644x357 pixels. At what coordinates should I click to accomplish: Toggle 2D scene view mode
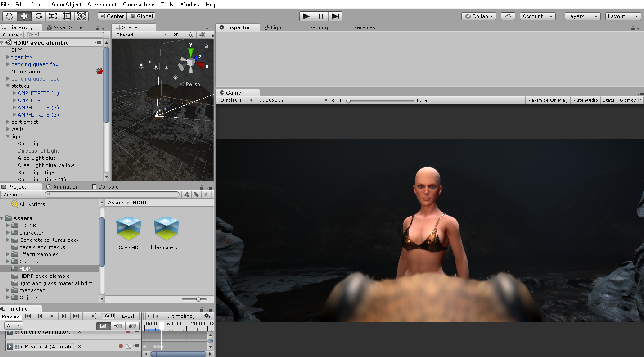point(176,35)
